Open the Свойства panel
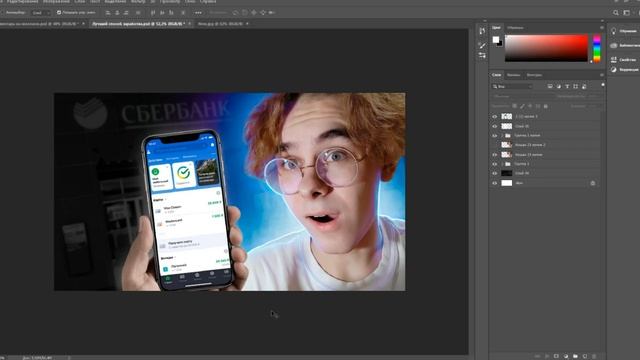 point(624,60)
